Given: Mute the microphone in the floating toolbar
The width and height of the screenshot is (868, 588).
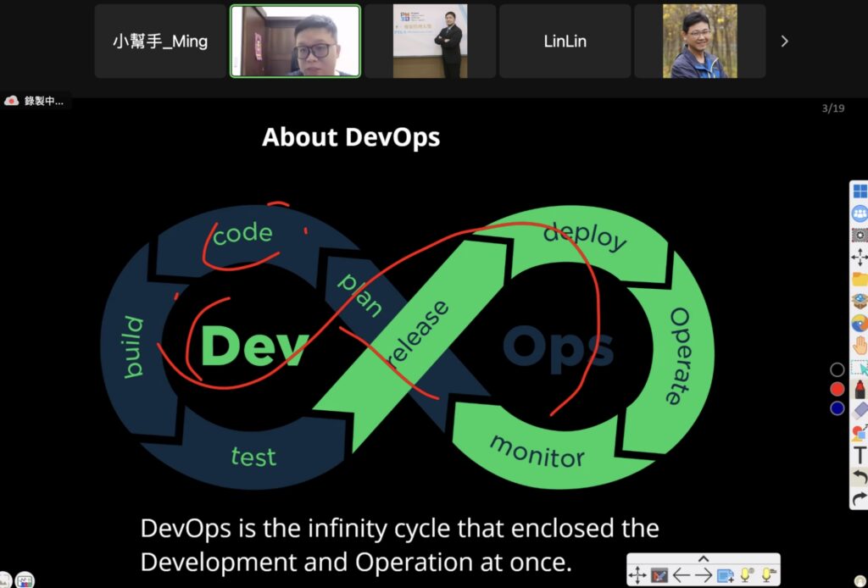Looking at the screenshot, I should point(745,575).
